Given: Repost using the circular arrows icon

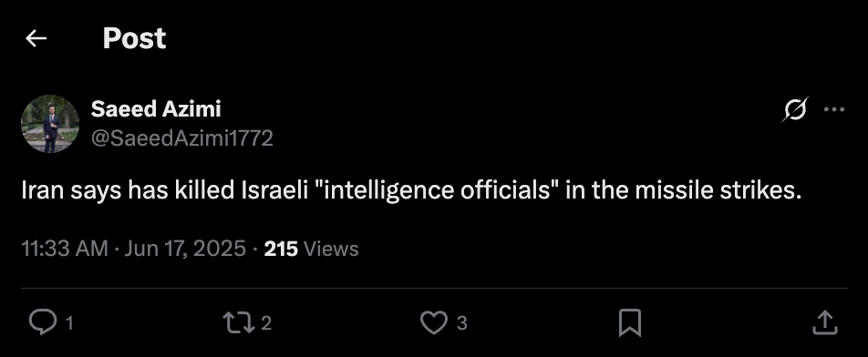Looking at the screenshot, I should tap(238, 322).
